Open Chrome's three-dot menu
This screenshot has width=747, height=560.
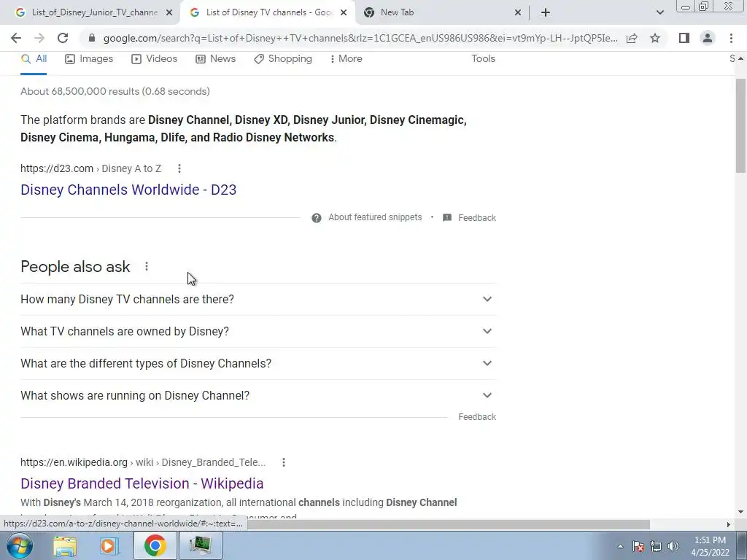[x=731, y=38]
